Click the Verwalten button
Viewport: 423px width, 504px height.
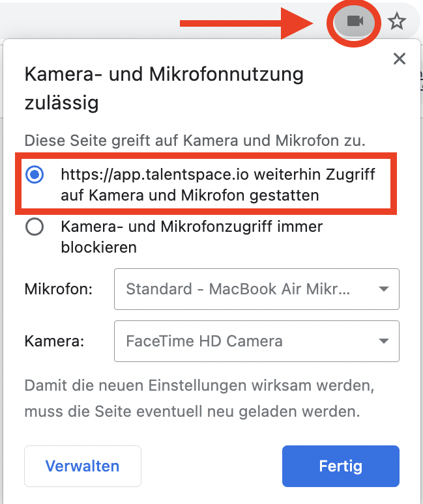point(83,466)
